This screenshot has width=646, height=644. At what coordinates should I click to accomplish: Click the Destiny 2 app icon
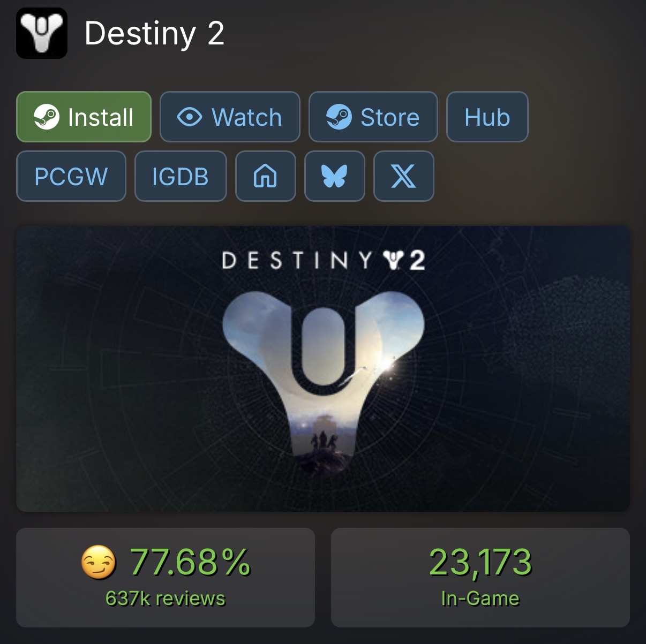click(x=42, y=33)
